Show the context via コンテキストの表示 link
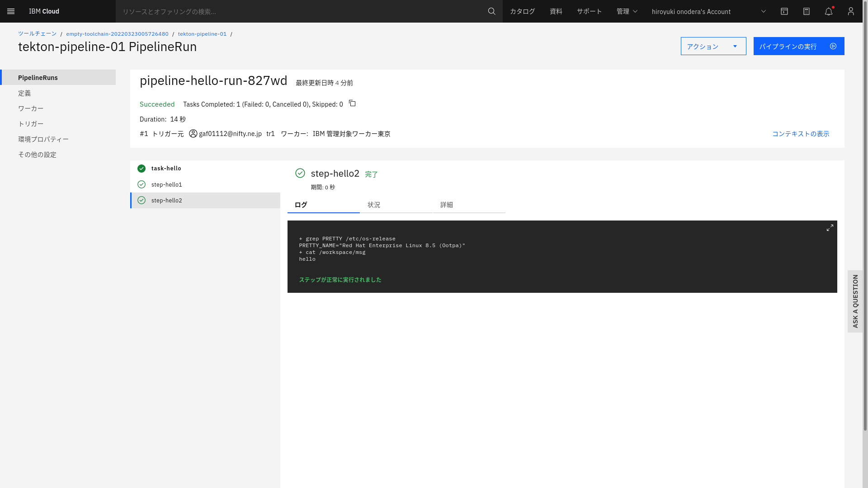Viewport: 868px width, 488px height. tap(800, 134)
